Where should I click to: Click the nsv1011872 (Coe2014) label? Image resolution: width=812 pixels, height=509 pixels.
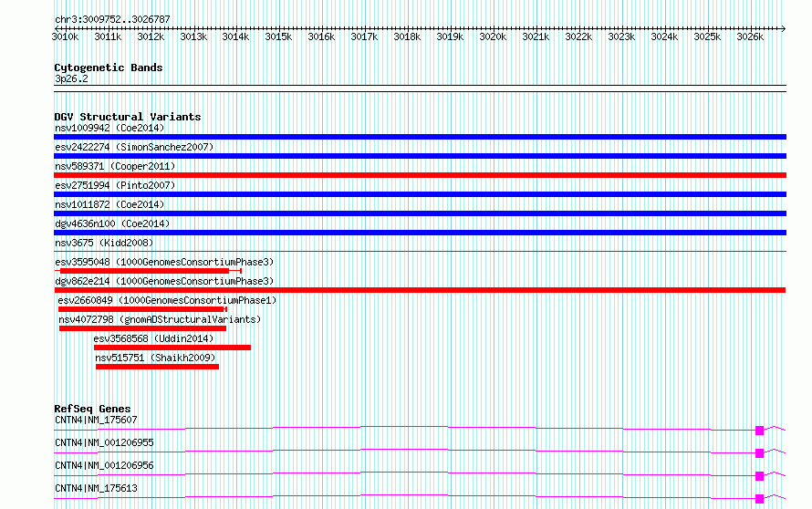(x=109, y=204)
